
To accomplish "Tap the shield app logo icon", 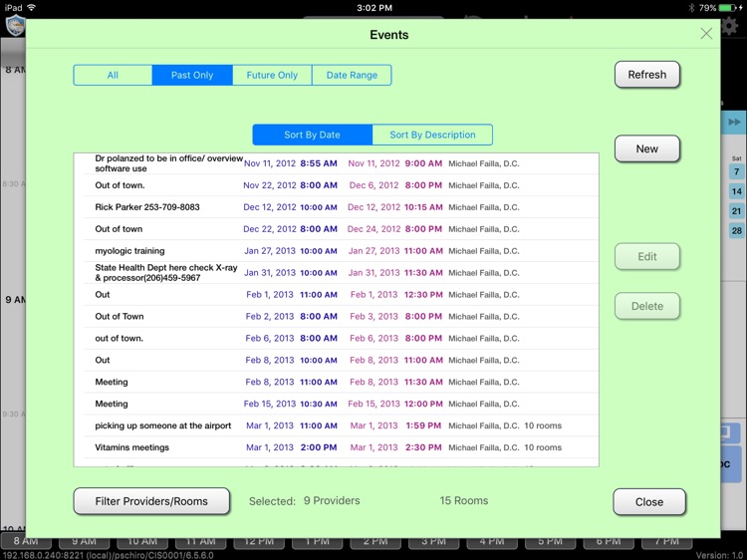I will [15, 24].
